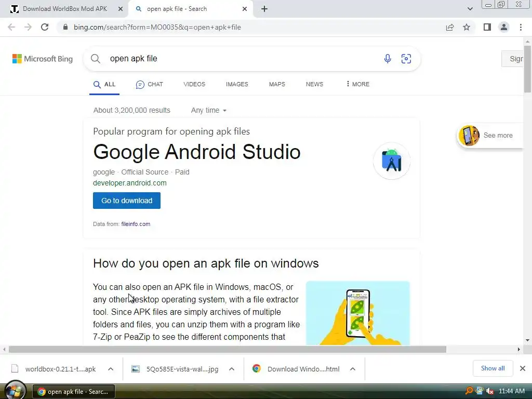Switch to IMAGES results
Image resolution: width=532 pixels, height=399 pixels.
pos(237,84)
